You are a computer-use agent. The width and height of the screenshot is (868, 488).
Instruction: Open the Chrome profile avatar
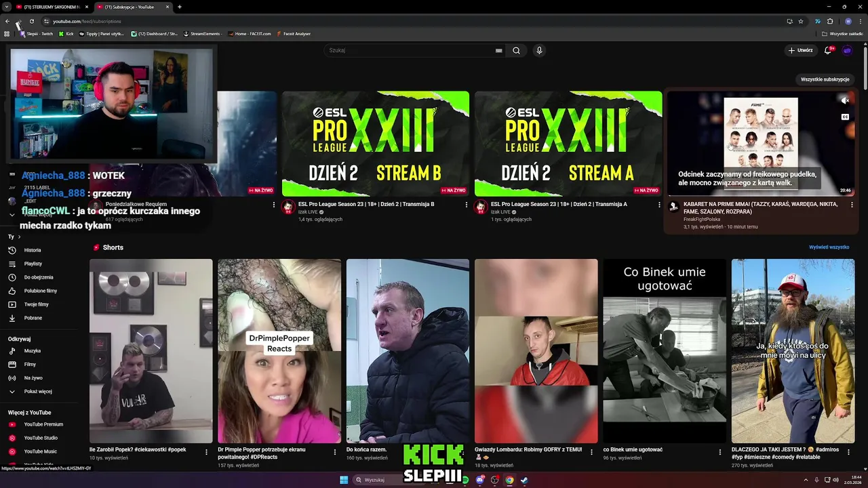point(848,21)
